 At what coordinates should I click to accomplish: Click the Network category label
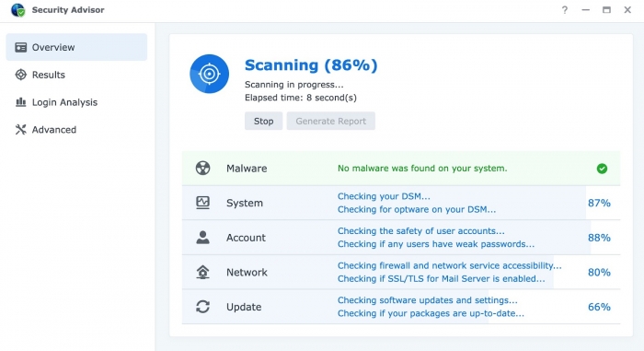click(247, 272)
